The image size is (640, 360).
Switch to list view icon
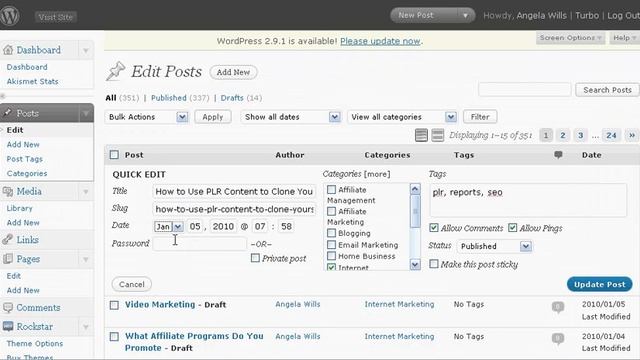[421, 135]
